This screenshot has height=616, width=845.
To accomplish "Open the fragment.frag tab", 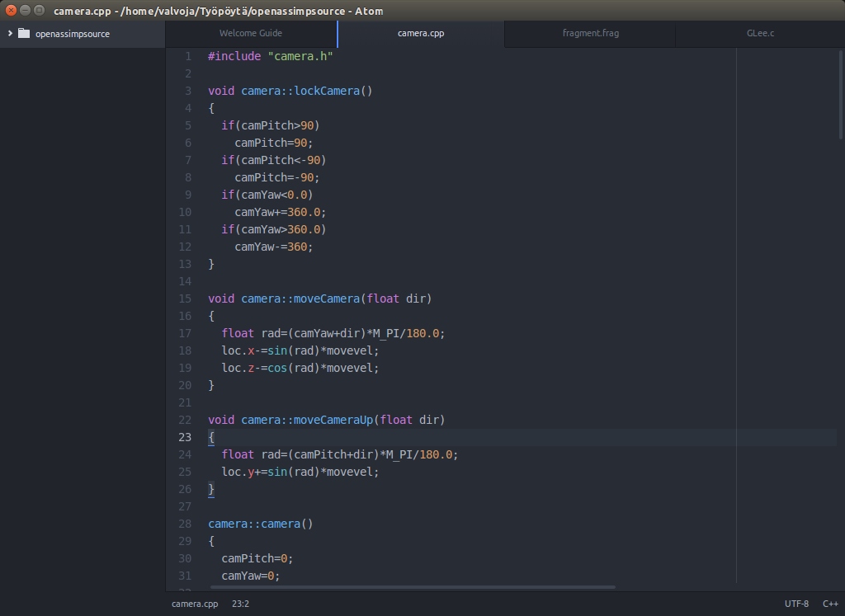I will coord(590,34).
